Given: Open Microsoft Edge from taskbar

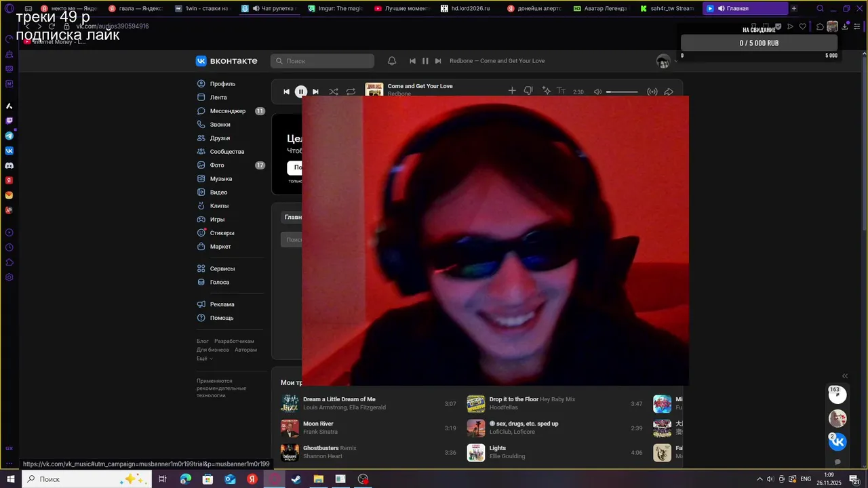Looking at the screenshot, I should tap(186, 479).
